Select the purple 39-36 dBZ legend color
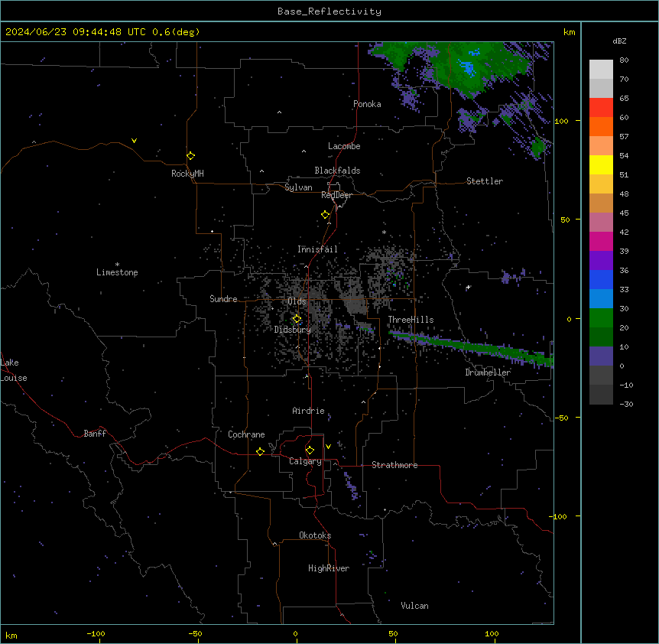The image size is (659, 644). (x=601, y=261)
